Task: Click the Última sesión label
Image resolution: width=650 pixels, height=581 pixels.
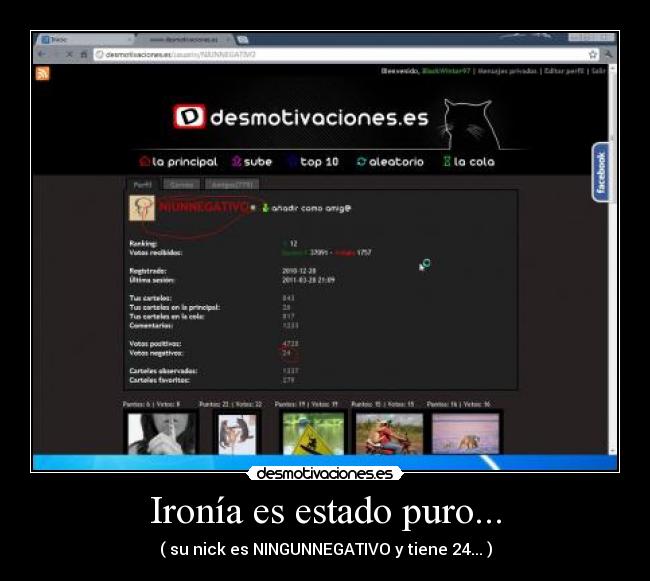Action: (152, 280)
